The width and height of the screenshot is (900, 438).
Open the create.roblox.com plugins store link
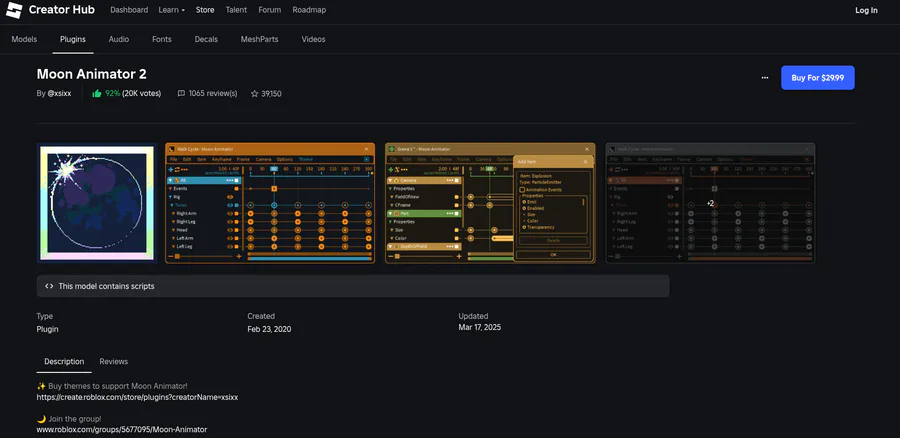tap(137, 397)
